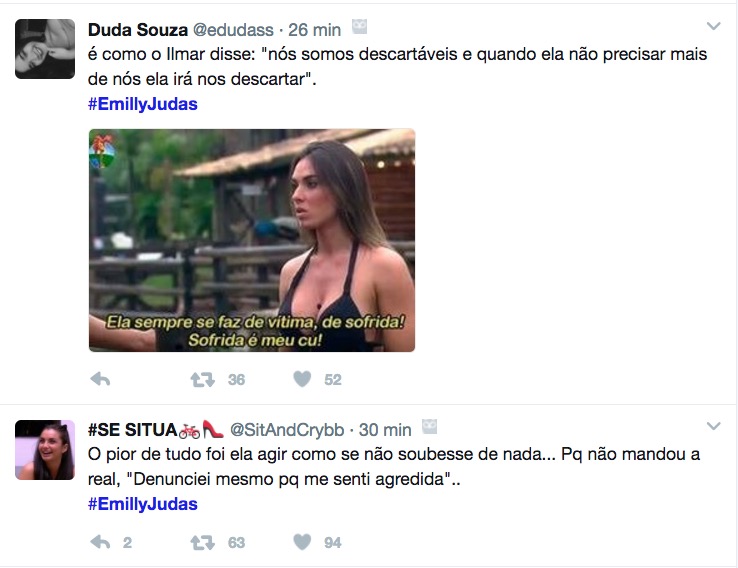Open SE SITUA tweet options chevron
This screenshot has width=738, height=568.
pyautogui.click(x=713, y=427)
